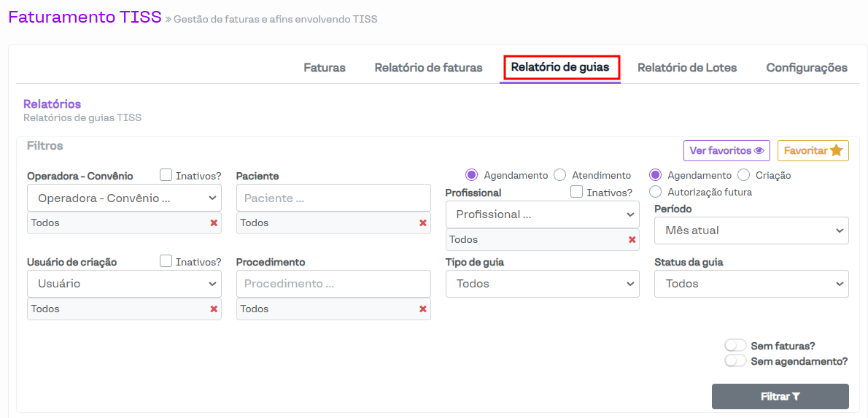Remove 'Todos' tag under Operadora - Convênio
The width and height of the screenshot is (868, 418).
(x=214, y=223)
